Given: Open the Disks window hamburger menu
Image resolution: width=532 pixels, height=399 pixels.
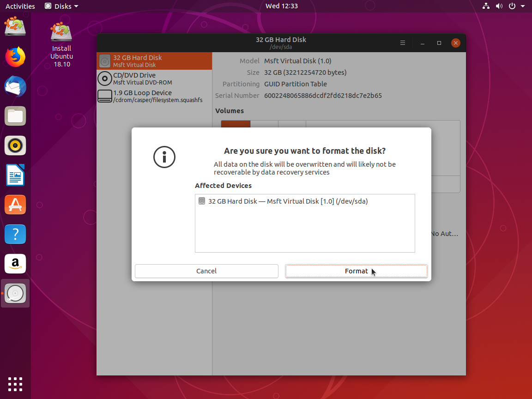Looking at the screenshot, I should point(403,43).
